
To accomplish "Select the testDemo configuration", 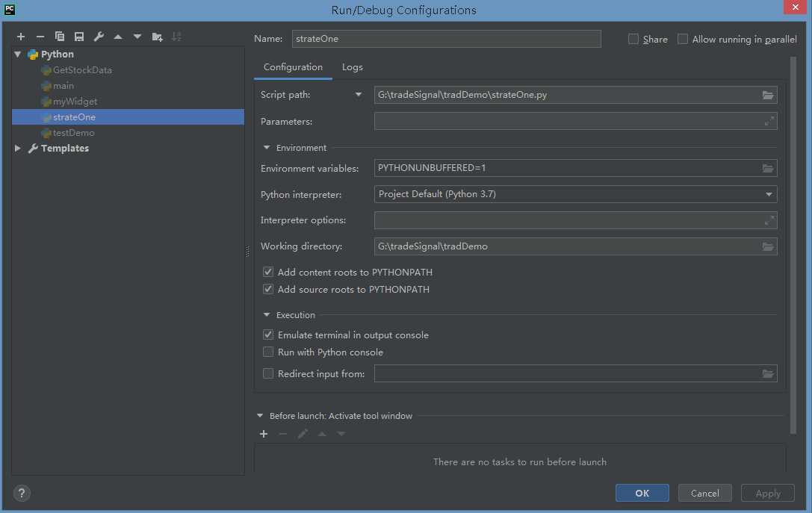I will (x=73, y=132).
